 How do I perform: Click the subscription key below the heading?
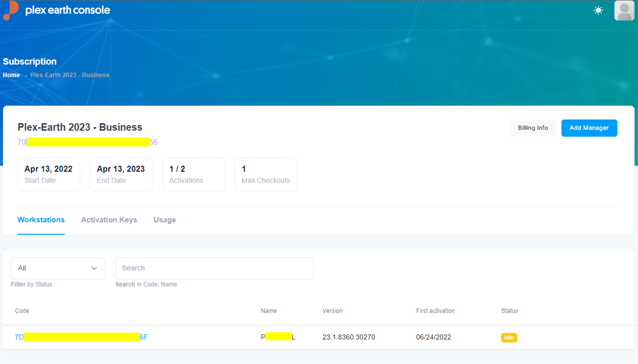pos(88,142)
